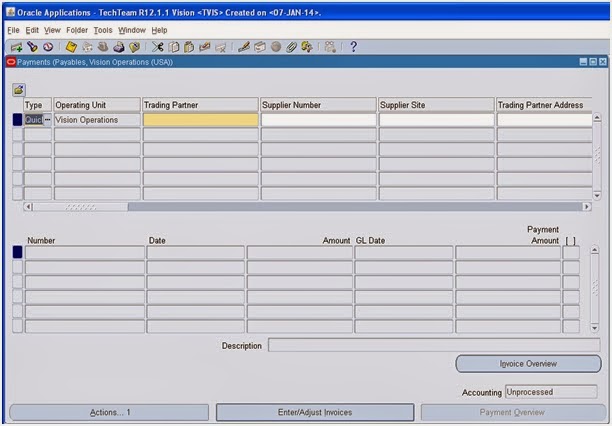Click the Supplier Site column header

coord(436,105)
